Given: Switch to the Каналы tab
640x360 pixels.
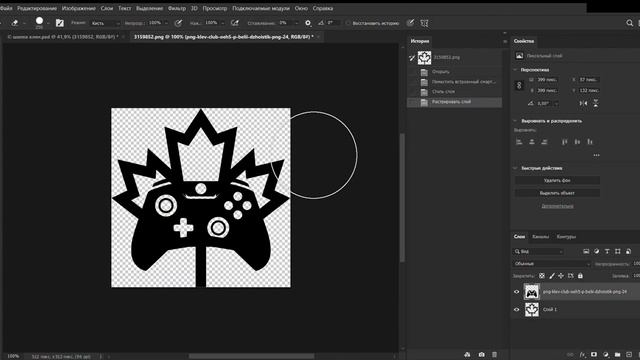Looking at the screenshot, I should click(x=540, y=237).
